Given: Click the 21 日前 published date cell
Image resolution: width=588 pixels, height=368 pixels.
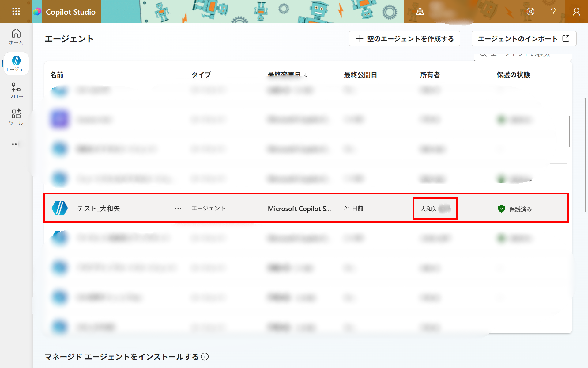Looking at the screenshot, I should [353, 209].
